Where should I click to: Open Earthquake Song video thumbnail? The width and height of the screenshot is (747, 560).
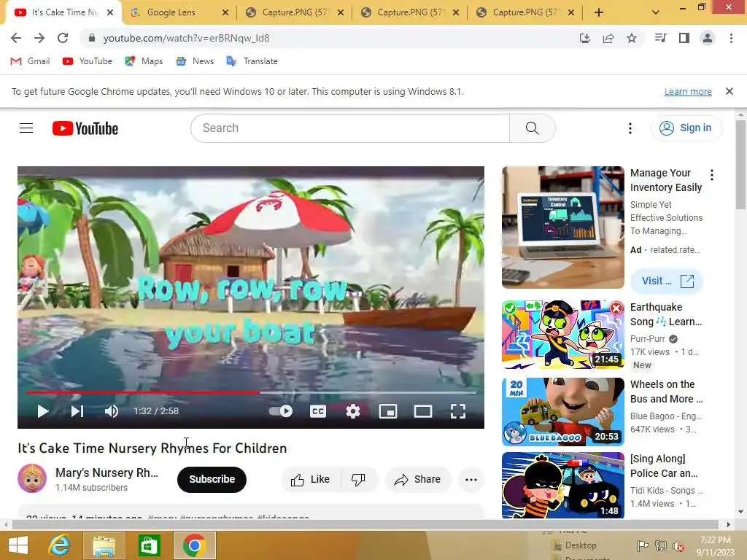pos(562,334)
